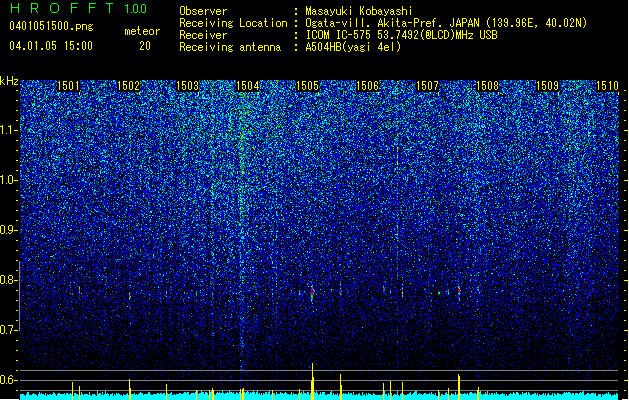The image size is (629, 400).
Task: Click the 1510 time marker
Action: coord(607,86)
